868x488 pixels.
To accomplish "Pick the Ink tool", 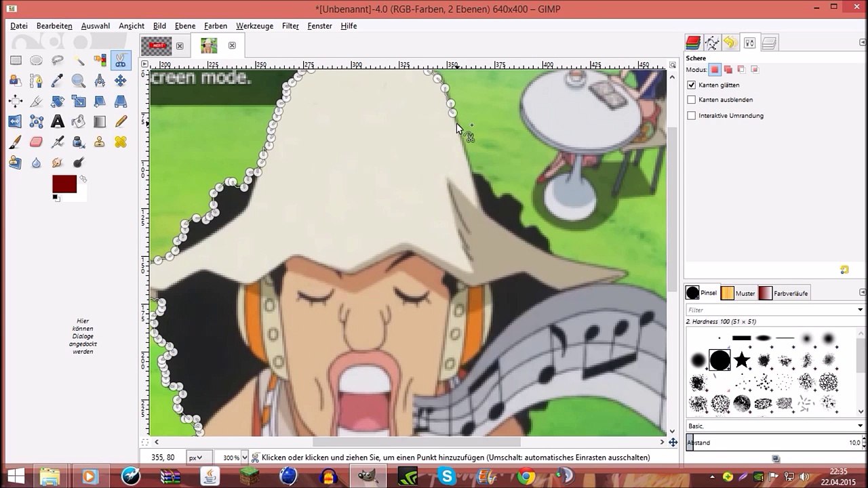I will tap(79, 142).
